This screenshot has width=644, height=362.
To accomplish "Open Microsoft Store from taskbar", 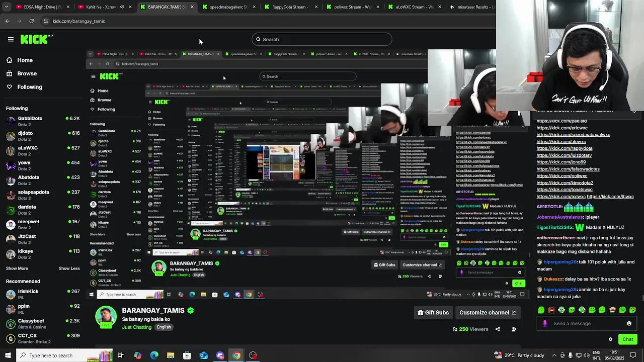I will [x=187, y=355].
